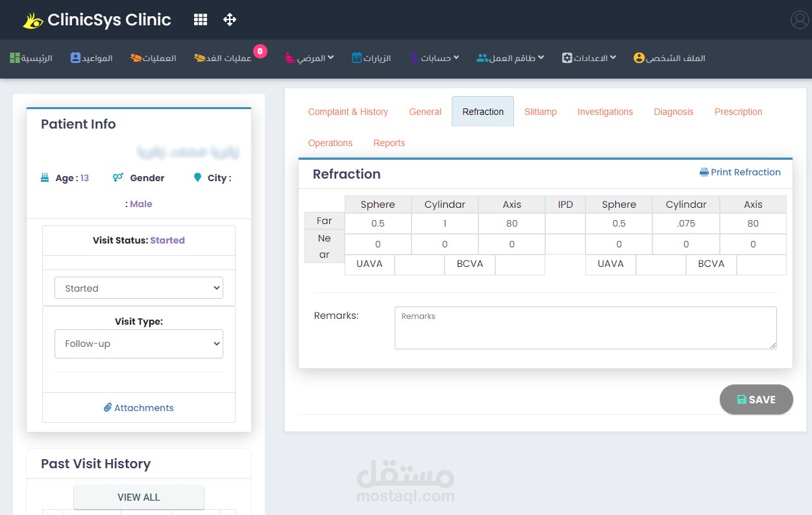Click the paperclip icon beside Attachments
The image size is (812, 515).
pos(108,408)
